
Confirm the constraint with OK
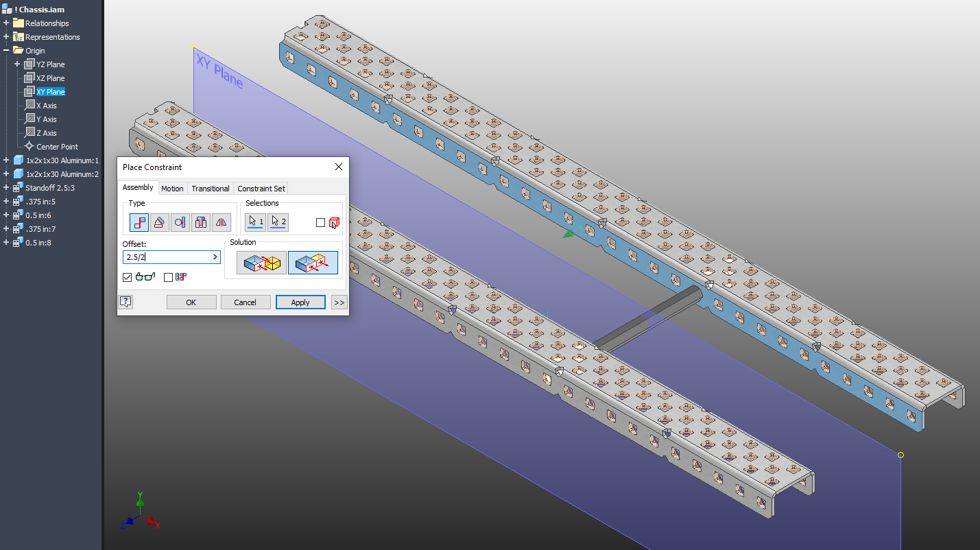(191, 302)
